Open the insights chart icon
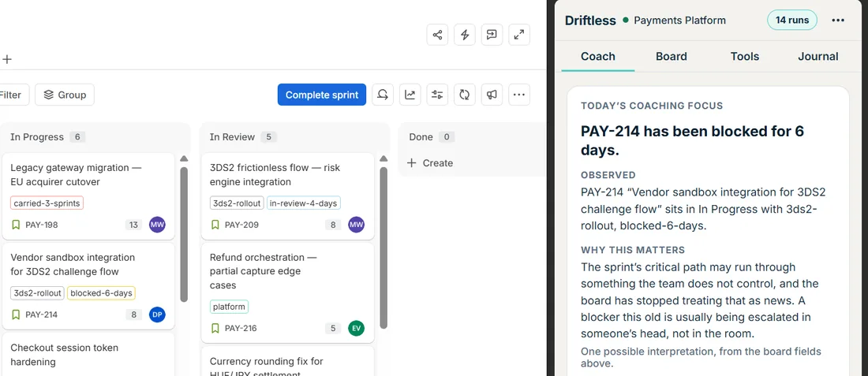Screen dimensions: 868x376 410,95
